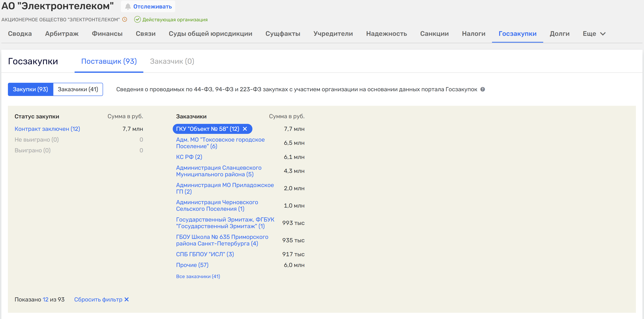Click the question mark help icon
Screen dimensions: 644x319
point(483,89)
